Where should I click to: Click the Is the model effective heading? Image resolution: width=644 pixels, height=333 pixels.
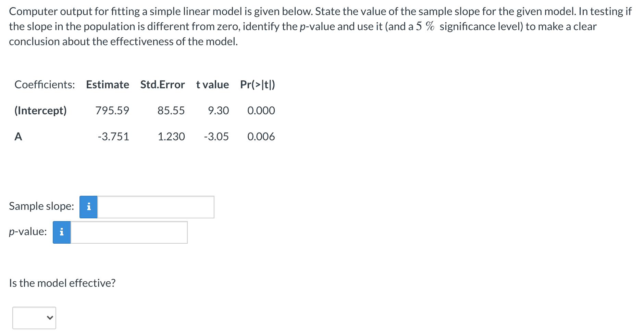click(62, 283)
